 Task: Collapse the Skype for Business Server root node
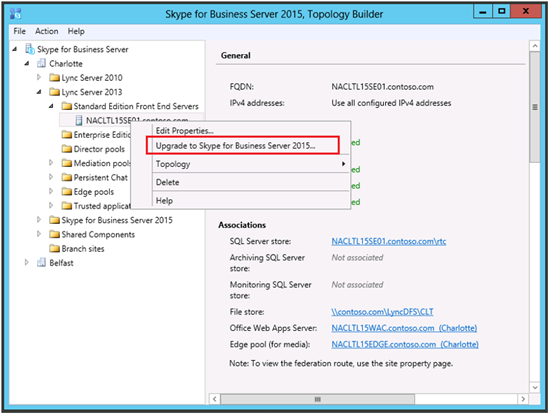(15, 49)
